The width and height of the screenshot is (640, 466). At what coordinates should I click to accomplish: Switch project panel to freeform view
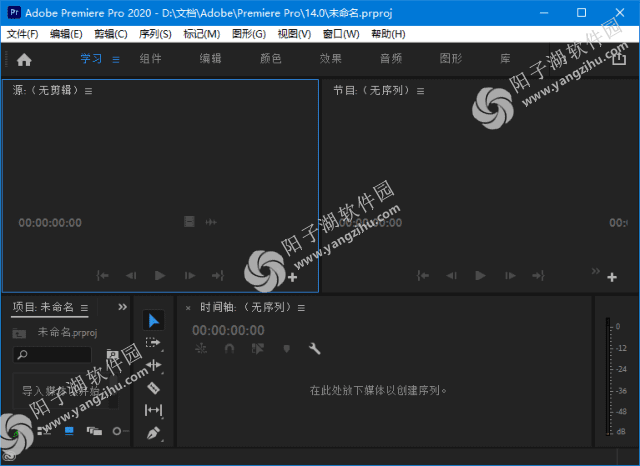pos(94,431)
